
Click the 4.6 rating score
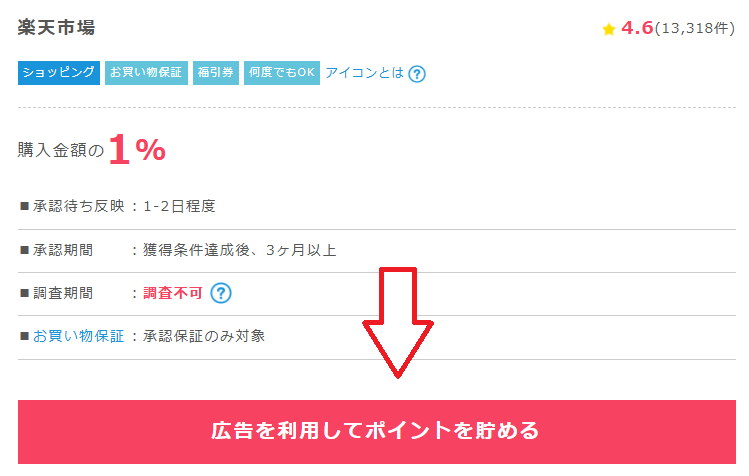pyautogui.click(x=637, y=28)
